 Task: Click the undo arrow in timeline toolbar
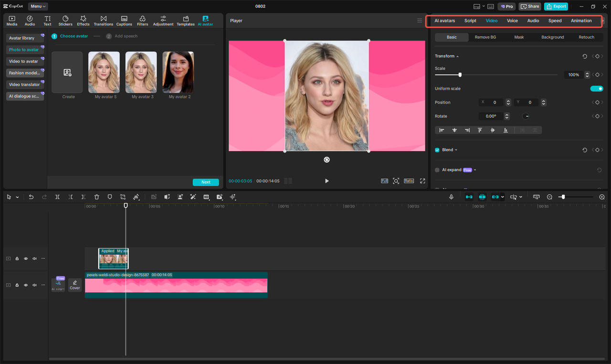click(31, 197)
